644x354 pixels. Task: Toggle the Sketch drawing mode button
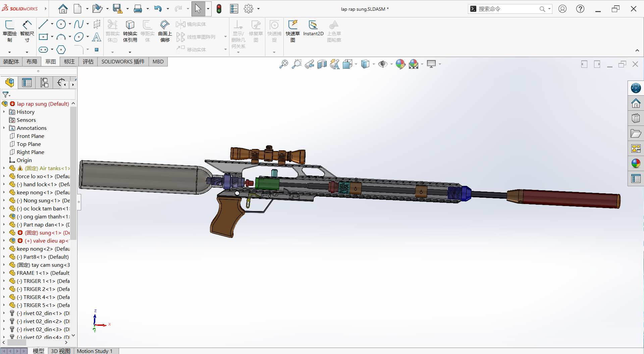(9, 31)
